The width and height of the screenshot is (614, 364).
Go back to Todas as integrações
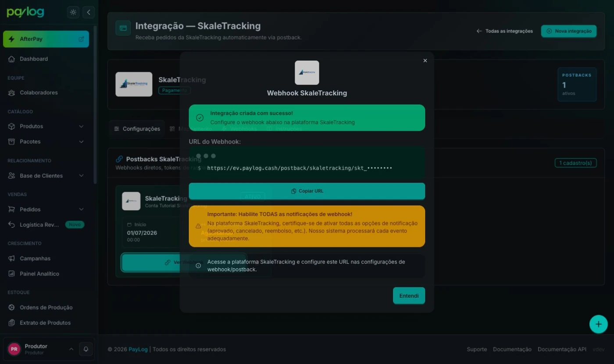pyautogui.click(x=505, y=31)
